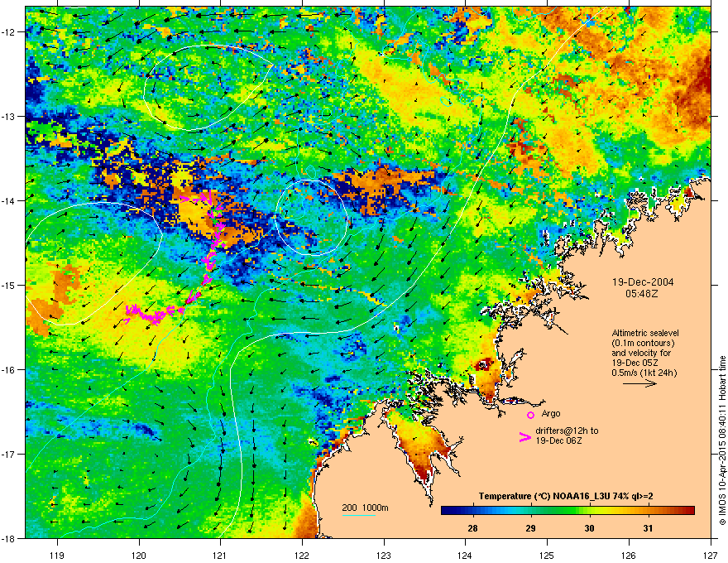Viewport: 728px width, 563px height.
Task: Click the longitude axis label 121
Action: tap(220, 555)
